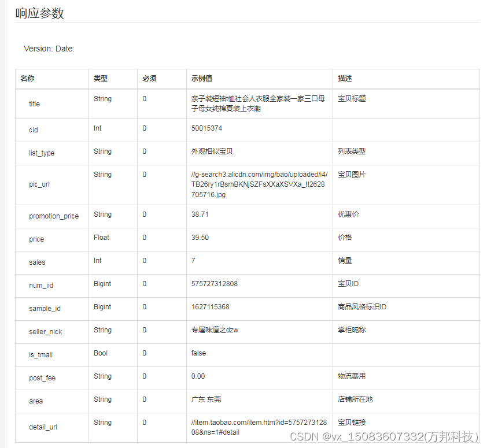Click the title example value text
The image size is (487, 448).
(x=258, y=103)
